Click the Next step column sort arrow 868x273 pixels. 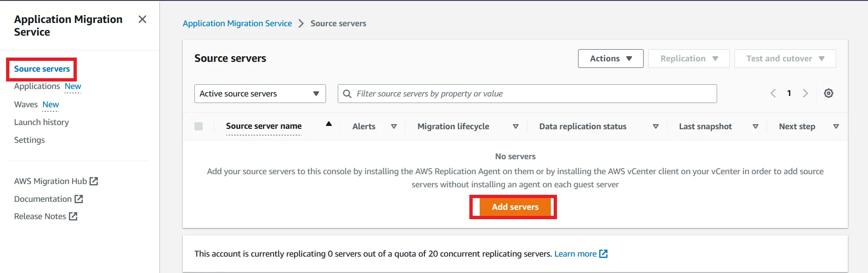[x=836, y=126]
